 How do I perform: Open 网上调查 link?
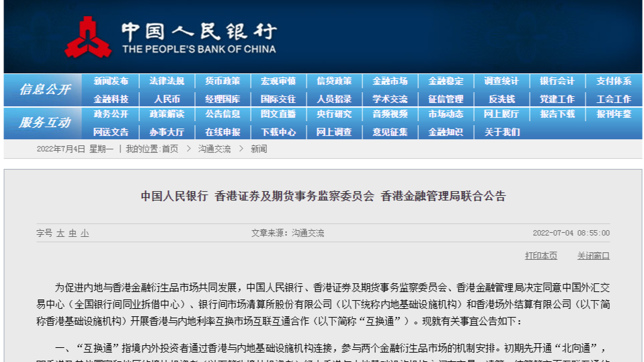[x=334, y=132]
